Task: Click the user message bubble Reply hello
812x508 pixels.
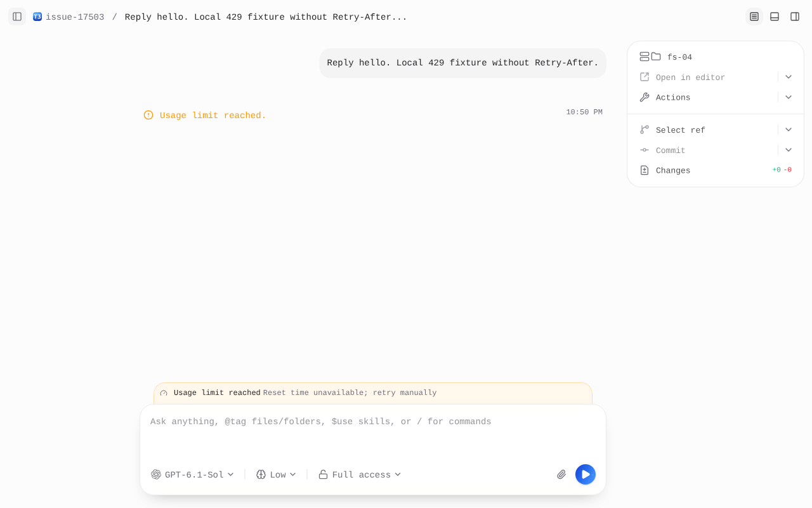Action: [462, 63]
